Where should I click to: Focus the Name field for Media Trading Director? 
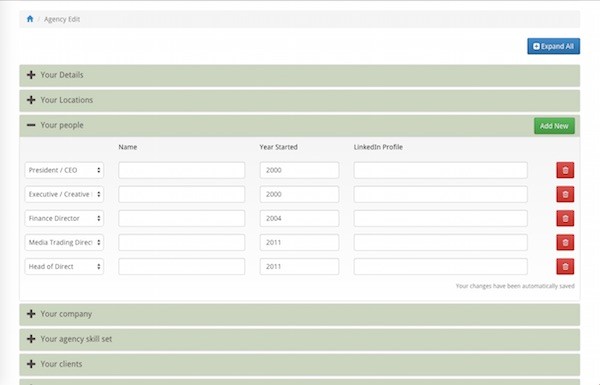(181, 243)
